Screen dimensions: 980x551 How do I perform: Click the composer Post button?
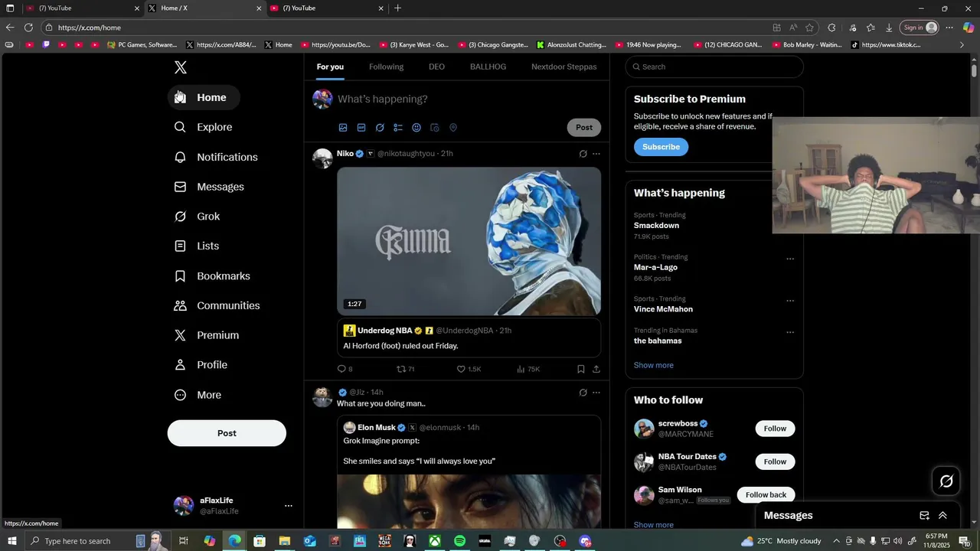(584, 128)
